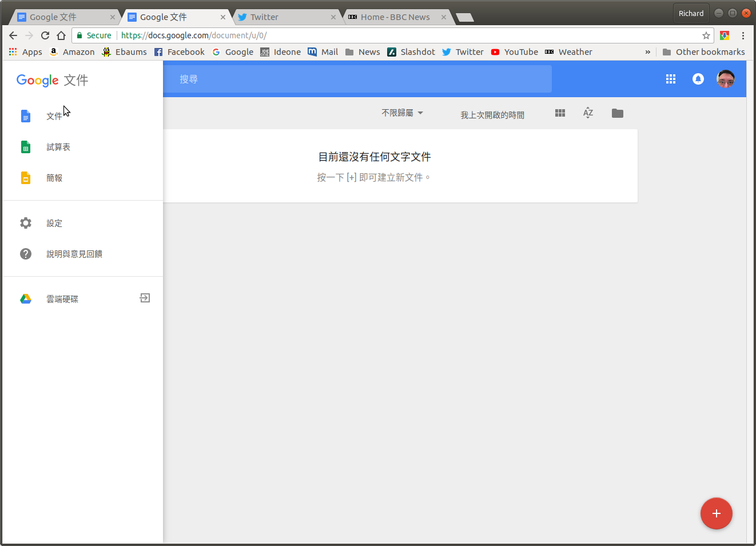Image resolution: width=756 pixels, height=546 pixels.
Task: Open the Google bookmark
Action: 232,52
